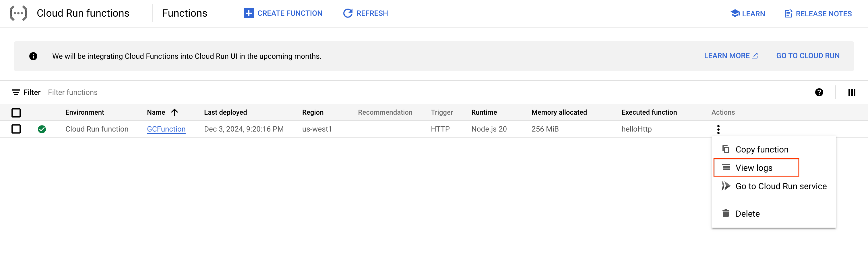Click the CREATE FUNCTION button
The width and height of the screenshot is (868, 278).
pos(283,13)
